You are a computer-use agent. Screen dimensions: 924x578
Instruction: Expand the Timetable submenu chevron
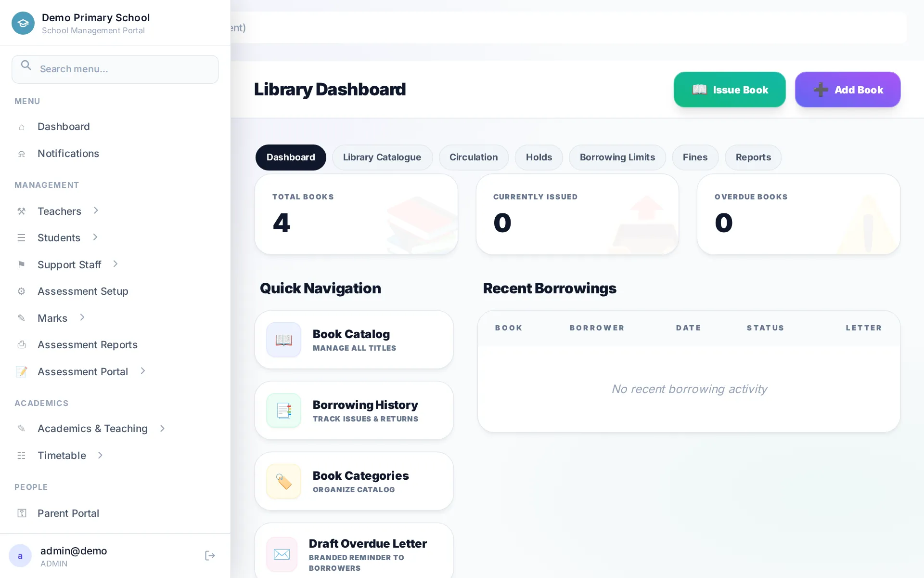(x=101, y=455)
